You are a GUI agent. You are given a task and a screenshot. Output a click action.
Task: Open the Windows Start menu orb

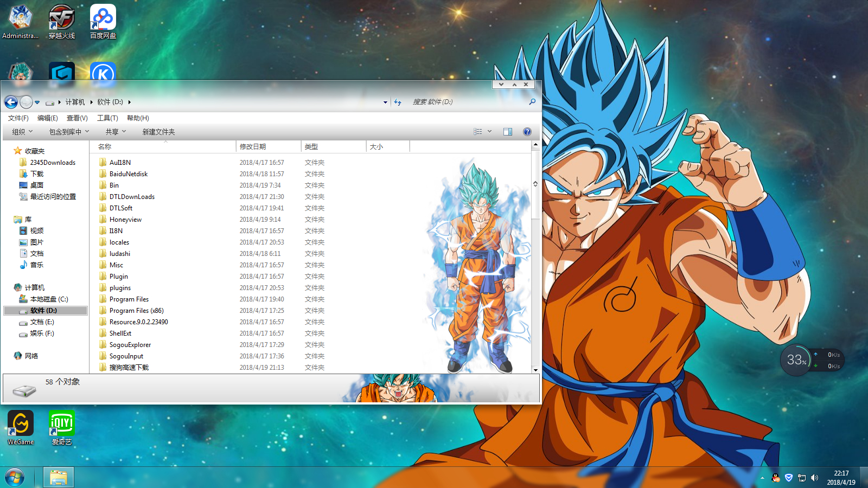15,478
